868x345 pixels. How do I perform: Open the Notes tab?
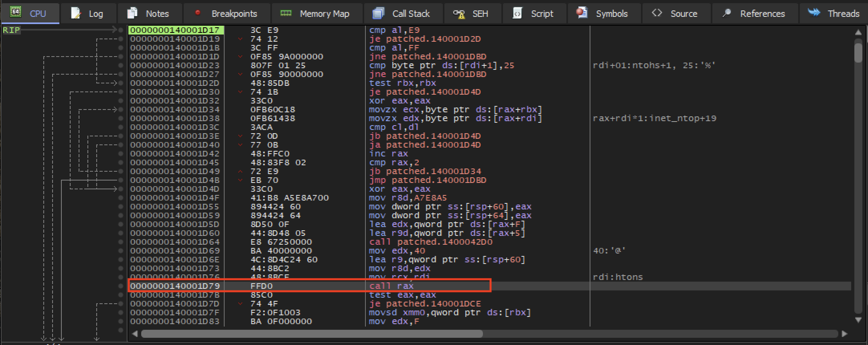tap(150, 13)
